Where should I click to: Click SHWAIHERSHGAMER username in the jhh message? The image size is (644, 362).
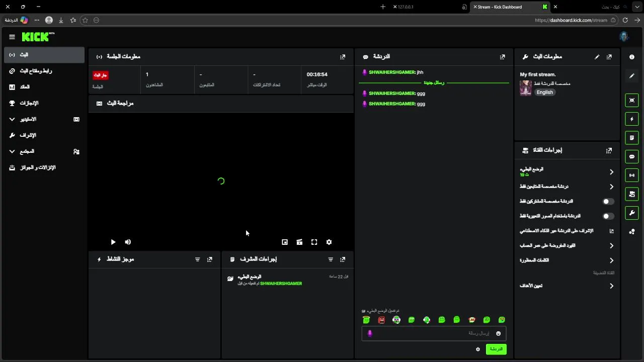point(392,72)
